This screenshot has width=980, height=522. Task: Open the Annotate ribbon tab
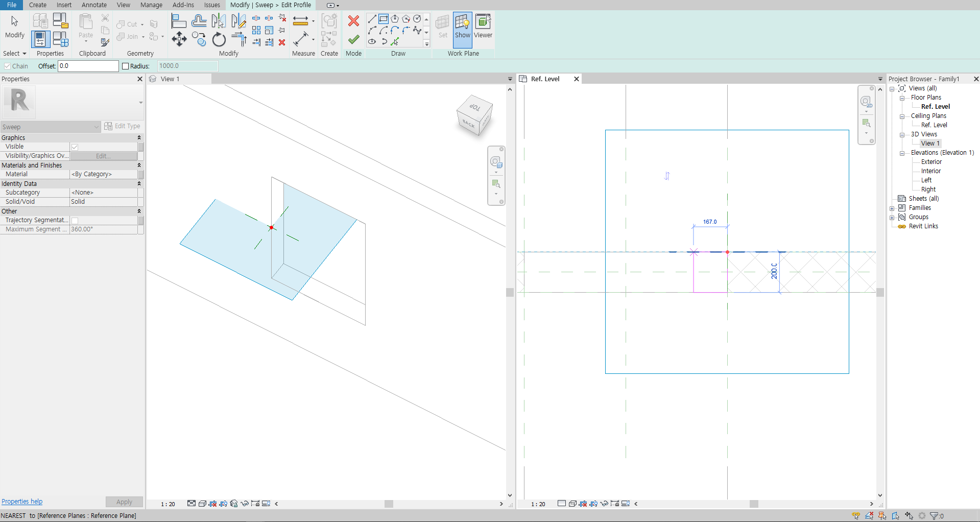coord(94,5)
